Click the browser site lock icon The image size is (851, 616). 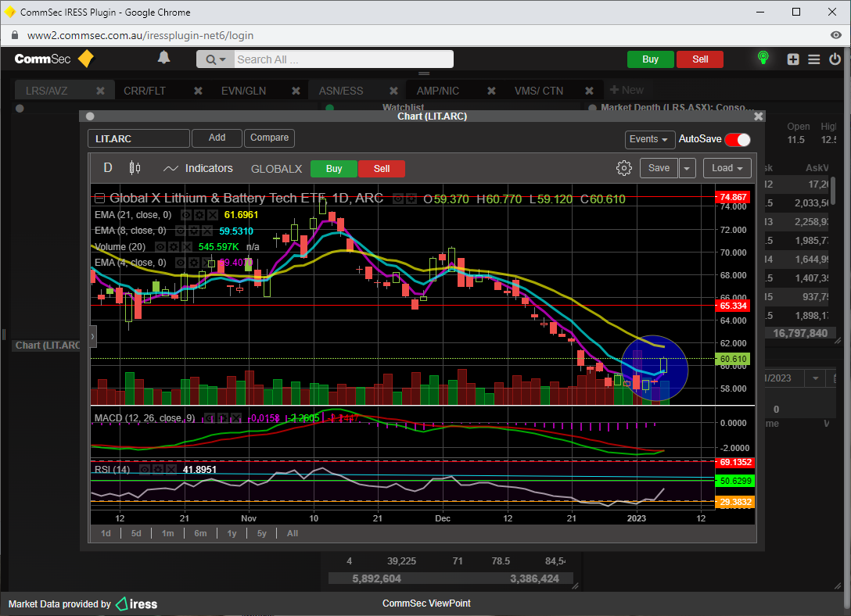point(15,35)
